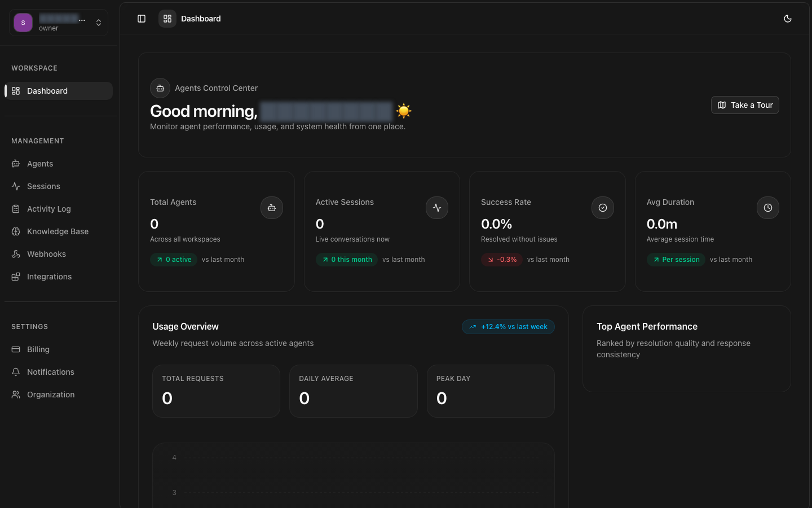Click the Agents Control Center robot icon
The height and width of the screenshot is (508, 812).
[160, 88]
